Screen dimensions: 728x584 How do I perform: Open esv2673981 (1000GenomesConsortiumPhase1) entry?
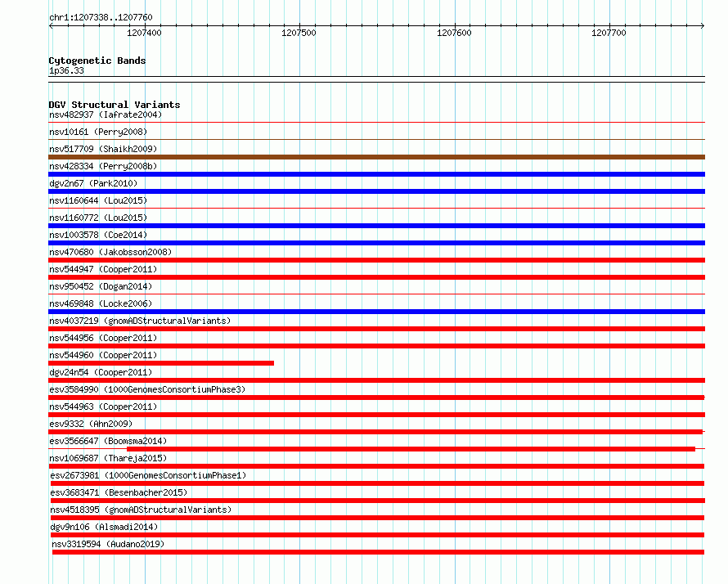tap(148, 475)
